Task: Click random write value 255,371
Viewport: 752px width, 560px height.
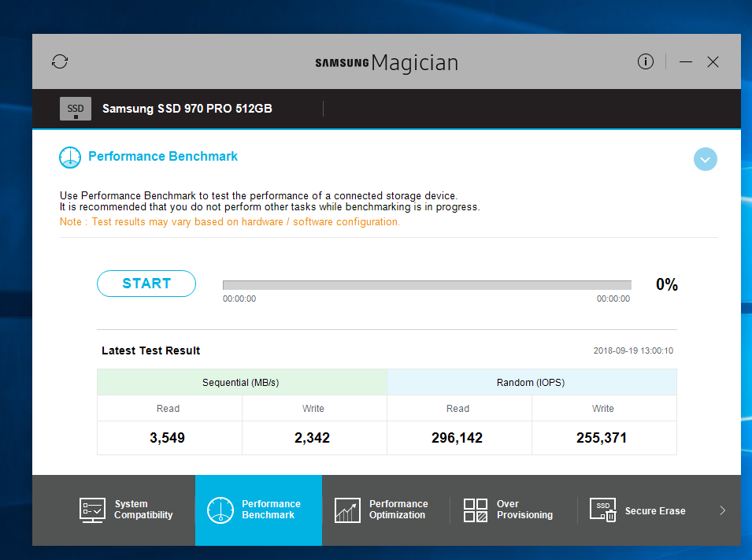Action: (602, 438)
